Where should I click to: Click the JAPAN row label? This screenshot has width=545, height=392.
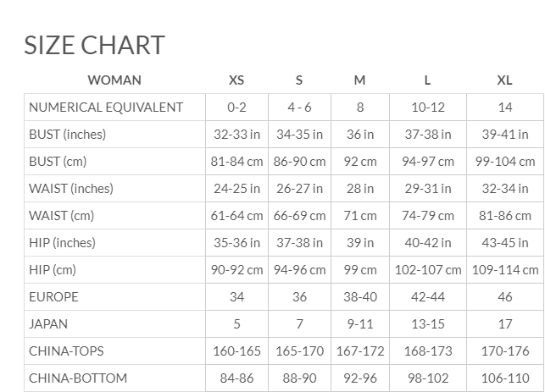point(48,324)
